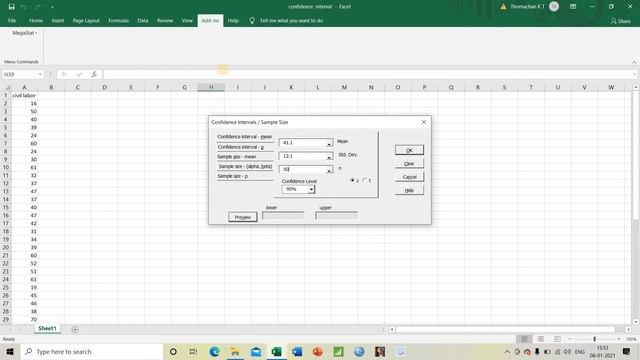Click the Save icon in quick access toolbar
The image size is (640, 360).
point(11,7)
